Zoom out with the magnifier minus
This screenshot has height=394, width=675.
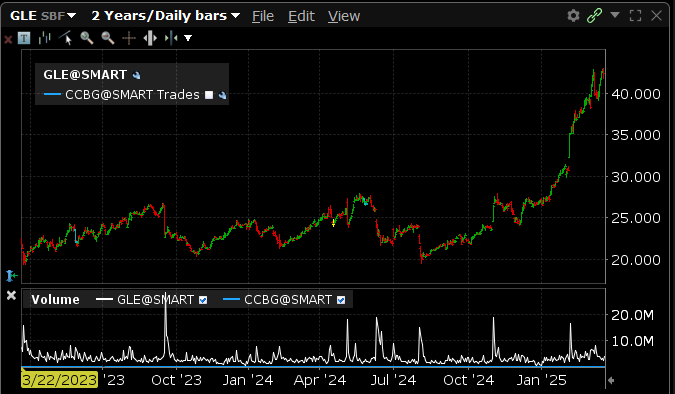108,38
